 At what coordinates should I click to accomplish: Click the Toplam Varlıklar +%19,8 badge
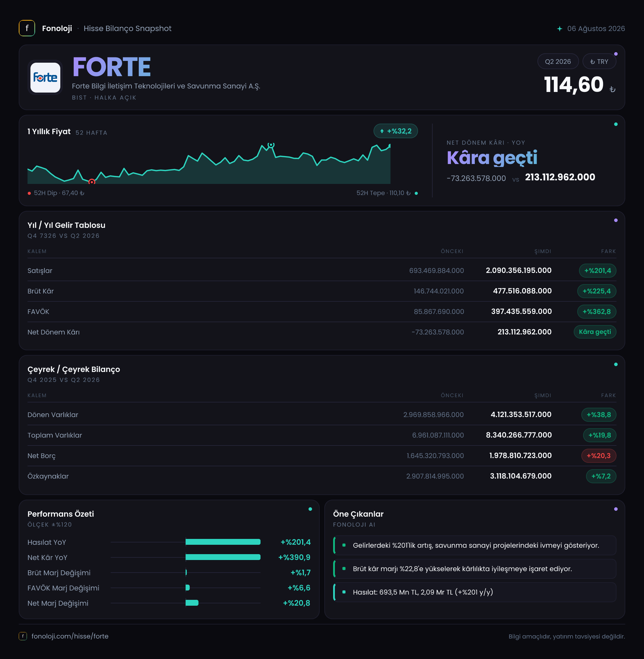pos(599,435)
